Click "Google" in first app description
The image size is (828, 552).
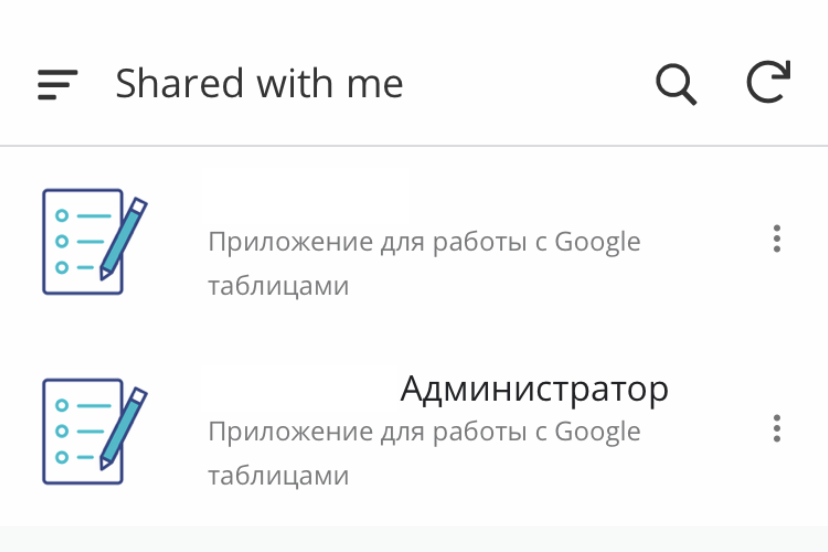[597, 243]
